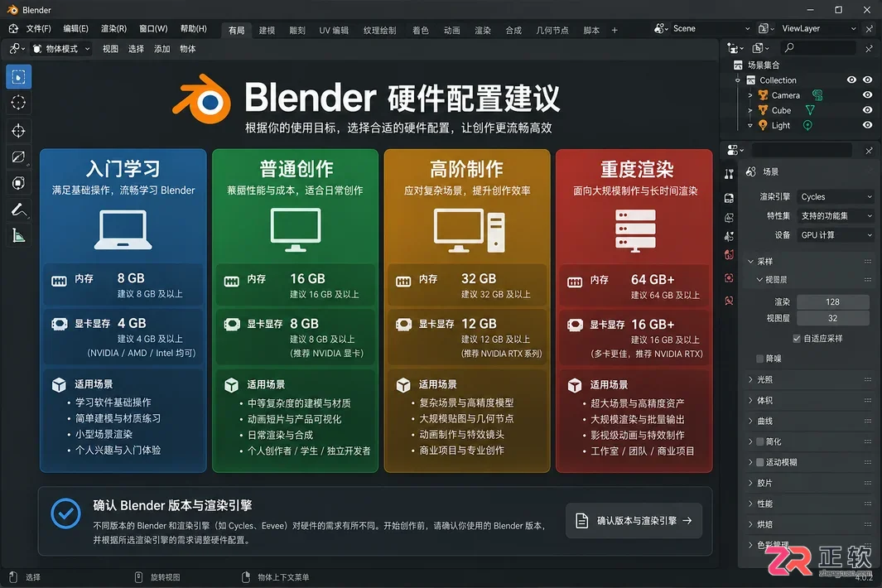Click the Light data icon in outliner
The width and height of the screenshot is (882, 588).
click(807, 126)
